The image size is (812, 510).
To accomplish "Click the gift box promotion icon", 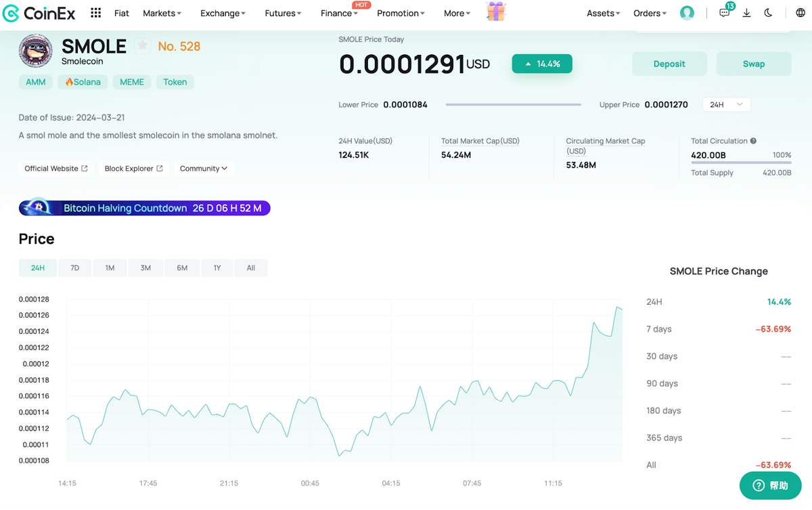I will (x=496, y=12).
